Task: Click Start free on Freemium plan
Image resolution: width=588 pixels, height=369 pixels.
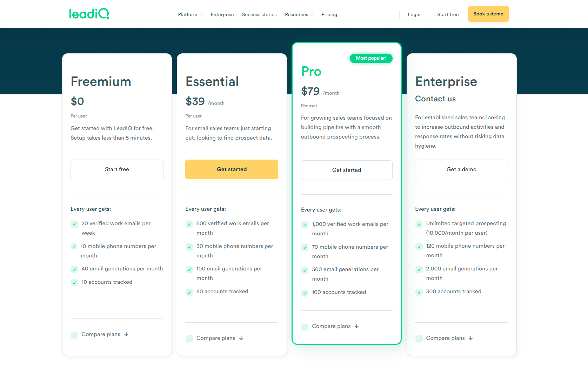Action: (117, 169)
